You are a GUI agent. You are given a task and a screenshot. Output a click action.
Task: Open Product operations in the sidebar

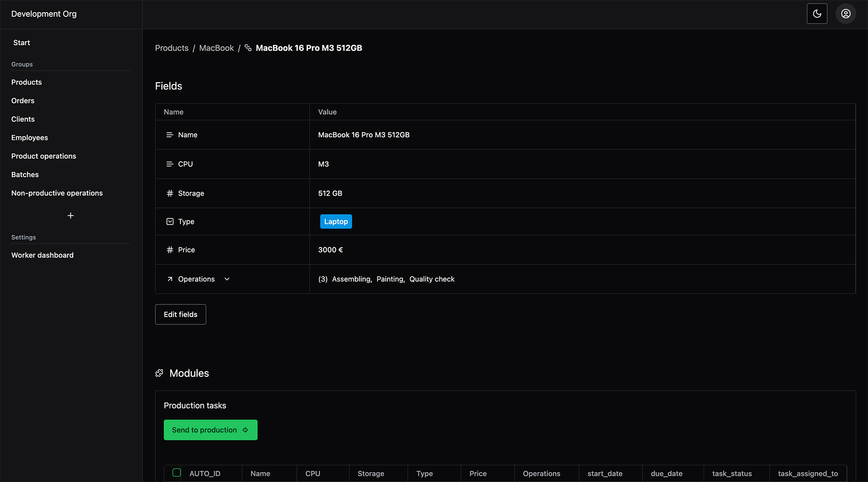coord(44,156)
